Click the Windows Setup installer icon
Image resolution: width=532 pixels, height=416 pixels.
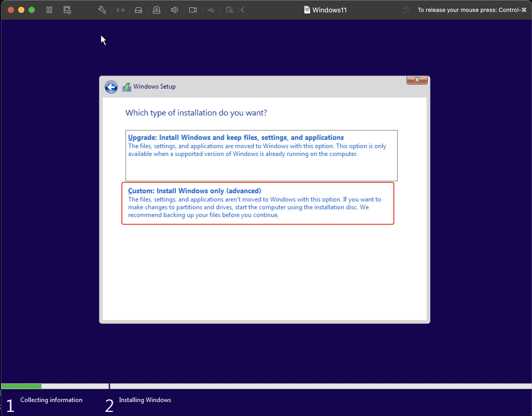127,87
